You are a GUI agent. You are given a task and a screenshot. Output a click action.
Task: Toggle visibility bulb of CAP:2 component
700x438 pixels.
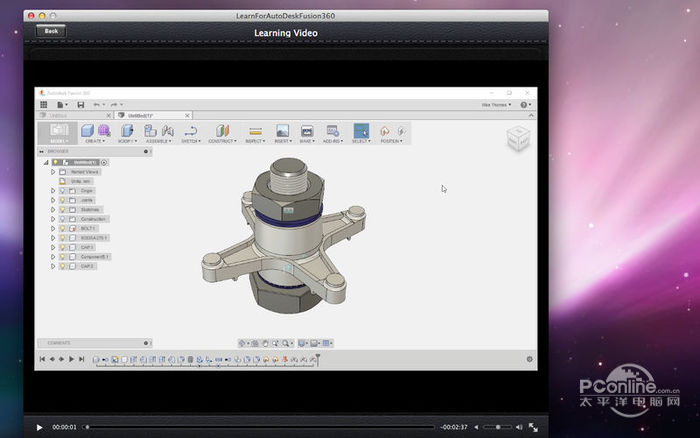coord(62,266)
